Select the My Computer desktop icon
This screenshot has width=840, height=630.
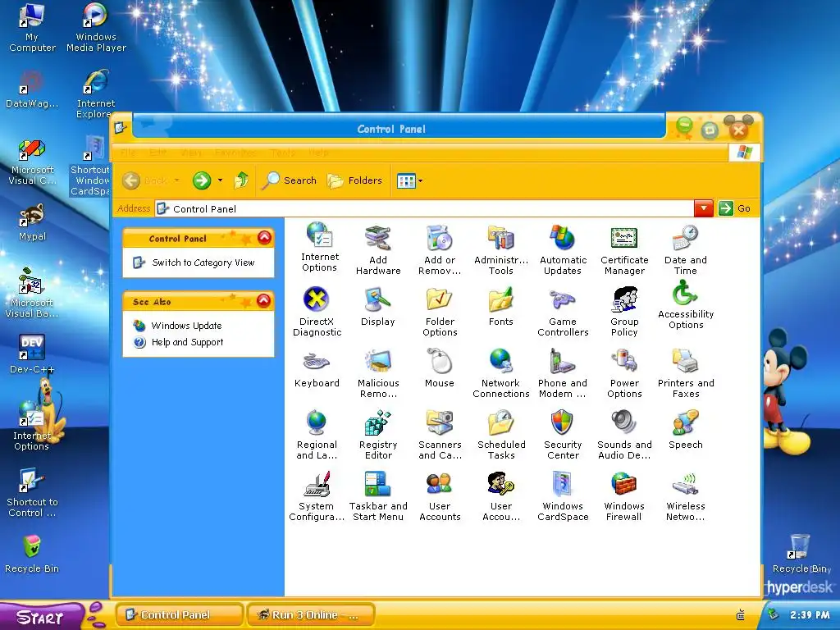point(32,28)
